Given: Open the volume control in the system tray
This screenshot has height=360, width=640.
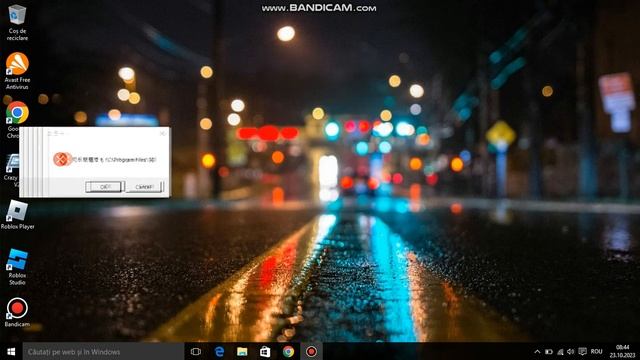Looking at the screenshot, I should tap(571, 351).
